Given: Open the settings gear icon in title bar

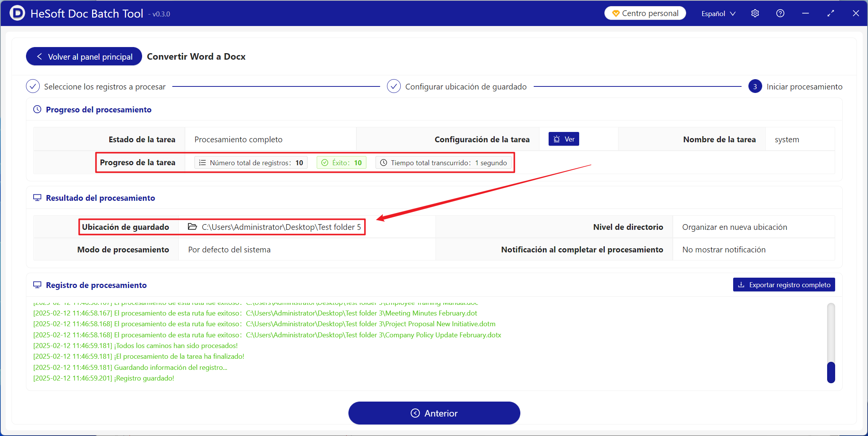Looking at the screenshot, I should [x=755, y=13].
